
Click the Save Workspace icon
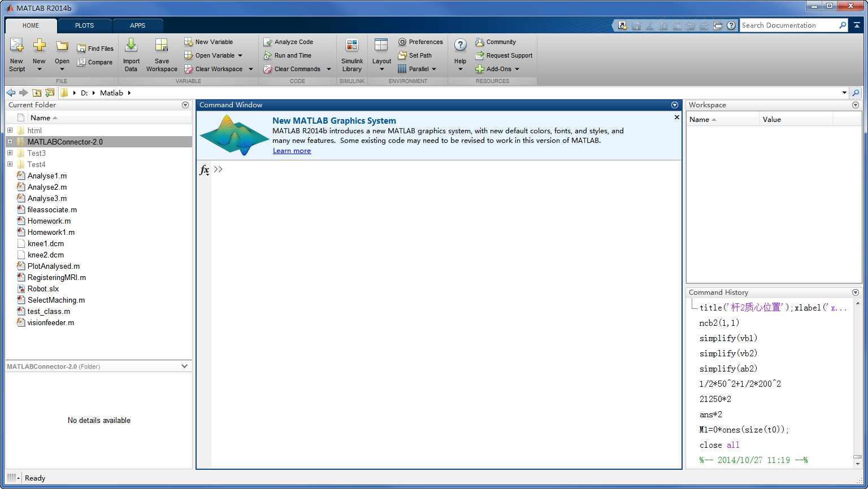click(x=162, y=46)
